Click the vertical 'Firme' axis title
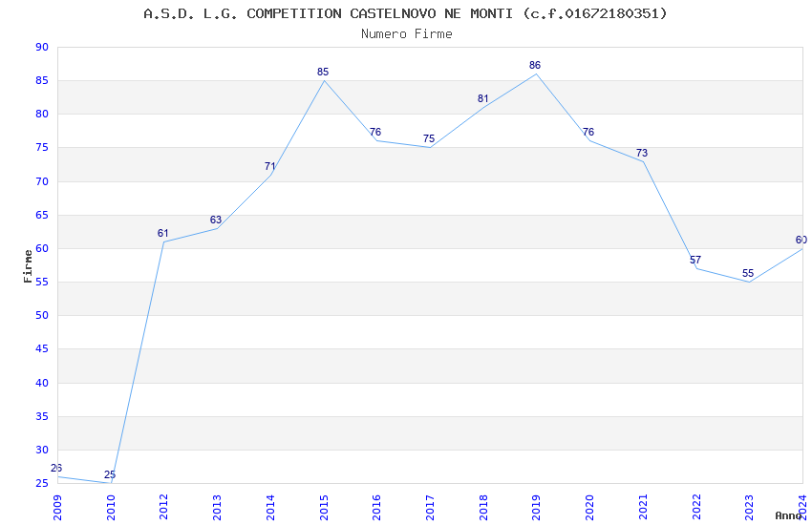The width and height of the screenshot is (812, 525). 28,266
